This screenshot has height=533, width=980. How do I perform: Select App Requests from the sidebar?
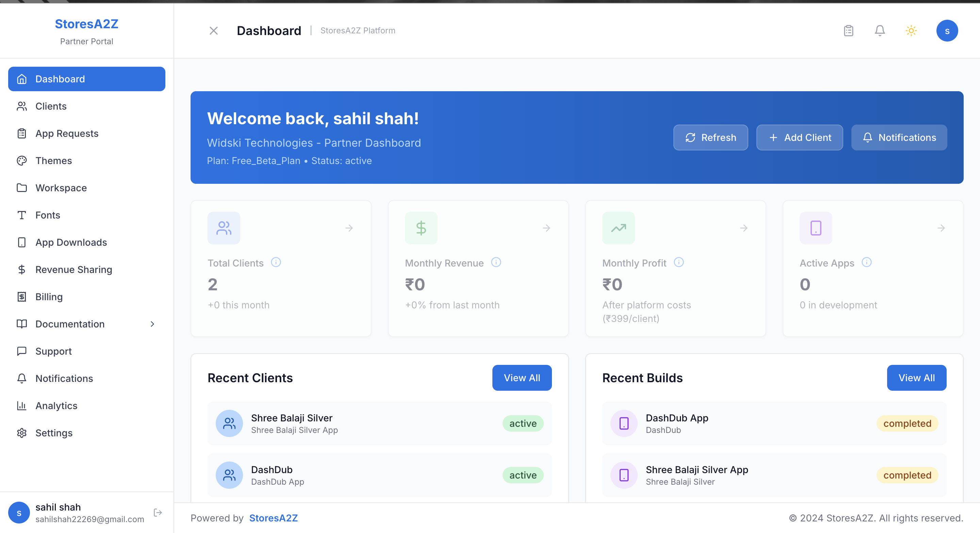(x=67, y=133)
